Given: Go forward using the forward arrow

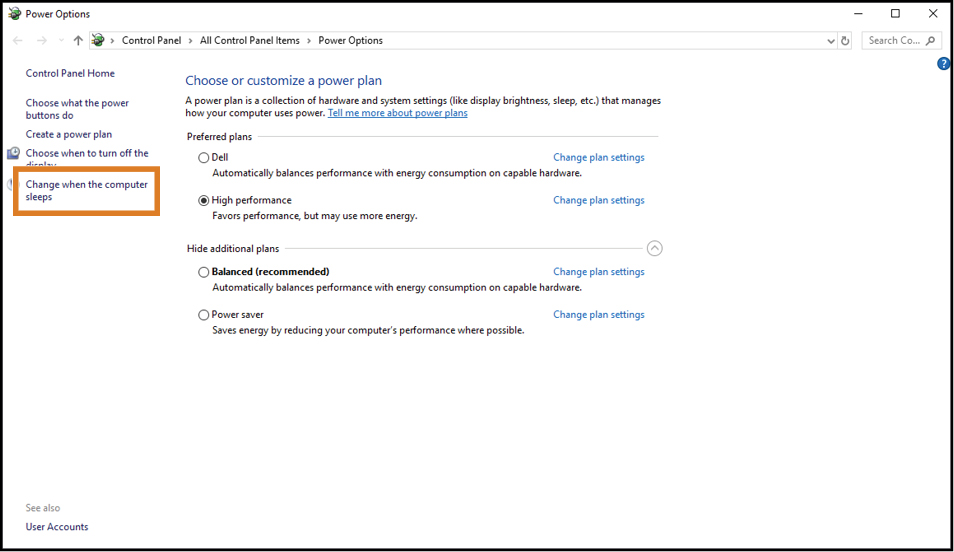Looking at the screenshot, I should 41,41.
